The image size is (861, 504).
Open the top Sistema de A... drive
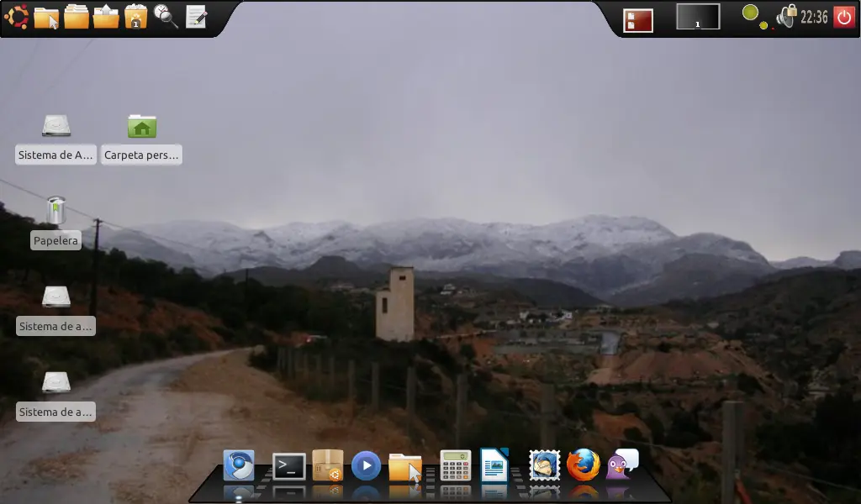pyautogui.click(x=56, y=126)
